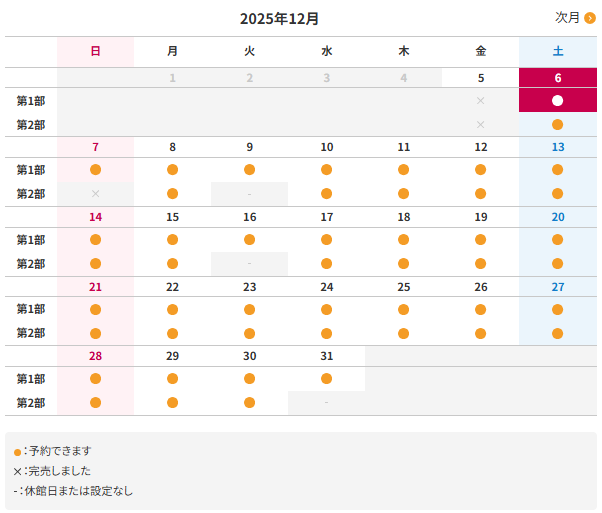Book December 7 第1部 orange circle
The height and width of the screenshot is (513, 602).
95,170
